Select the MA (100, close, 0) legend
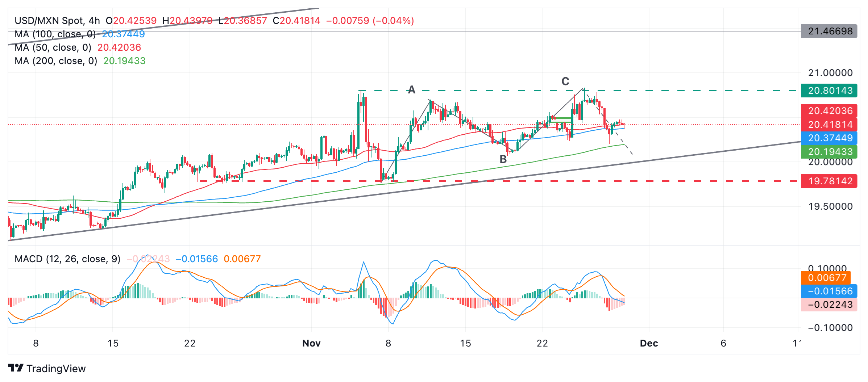The width and height of the screenshot is (868, 382). (55, 34)
